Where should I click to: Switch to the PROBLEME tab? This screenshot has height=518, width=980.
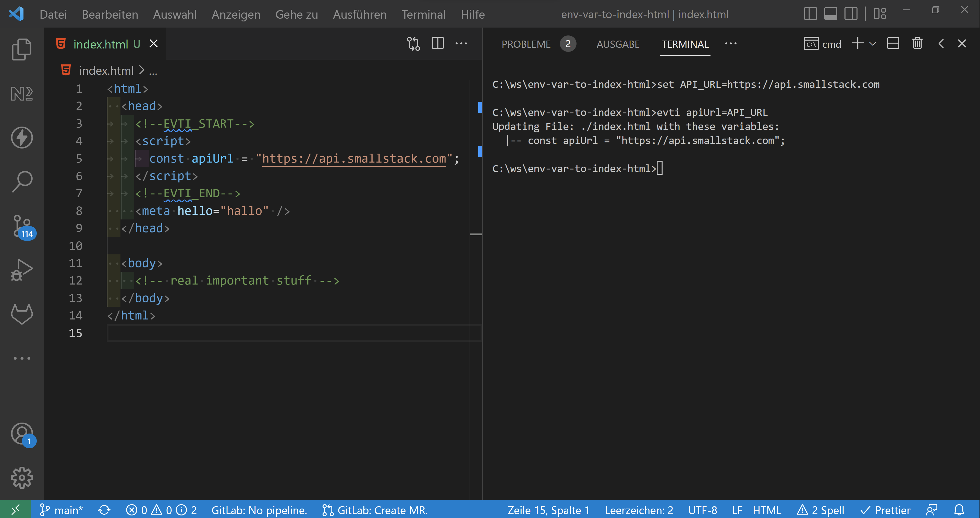526,44
